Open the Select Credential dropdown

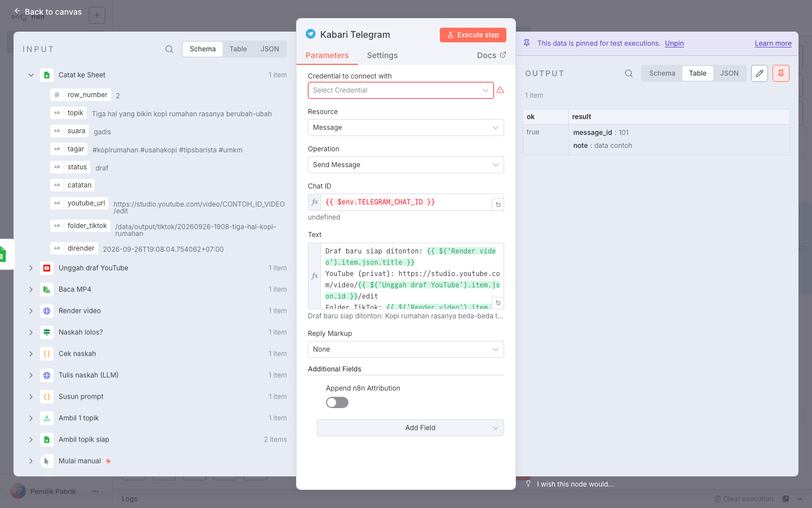coord(401,90)
